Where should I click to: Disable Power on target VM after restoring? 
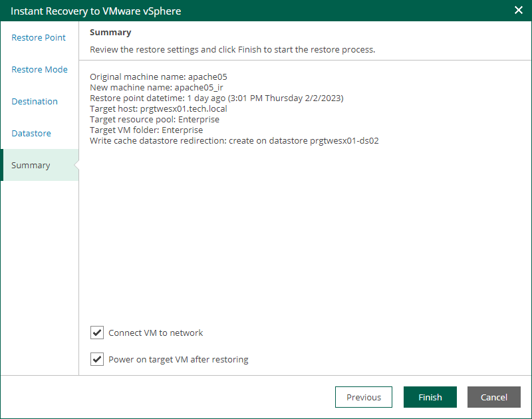[x=98, y=359]
